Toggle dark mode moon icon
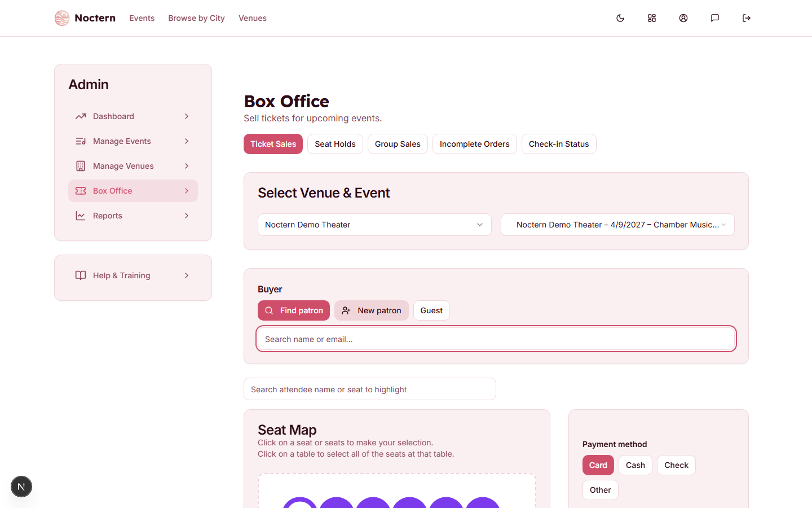The width and height of the screenshot is (812, 508). (x=620, y=18)
